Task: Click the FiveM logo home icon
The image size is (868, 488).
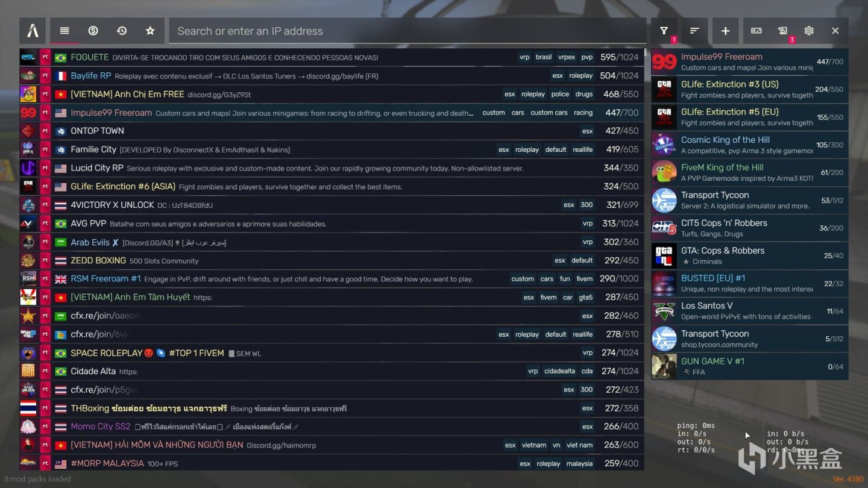Action: (x=33, y=31)
